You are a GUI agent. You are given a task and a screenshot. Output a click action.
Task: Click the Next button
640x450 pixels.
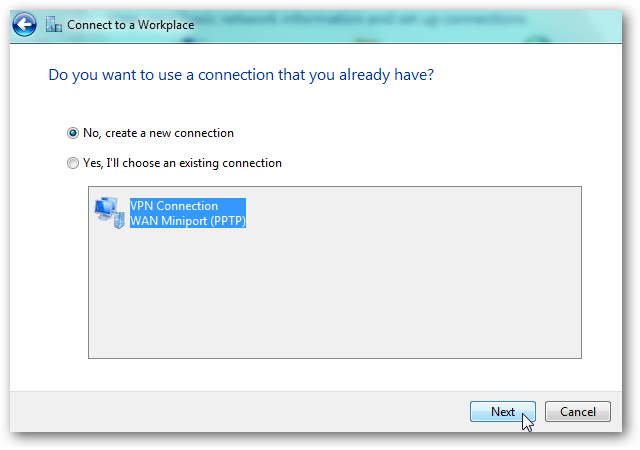pos(502,411)
